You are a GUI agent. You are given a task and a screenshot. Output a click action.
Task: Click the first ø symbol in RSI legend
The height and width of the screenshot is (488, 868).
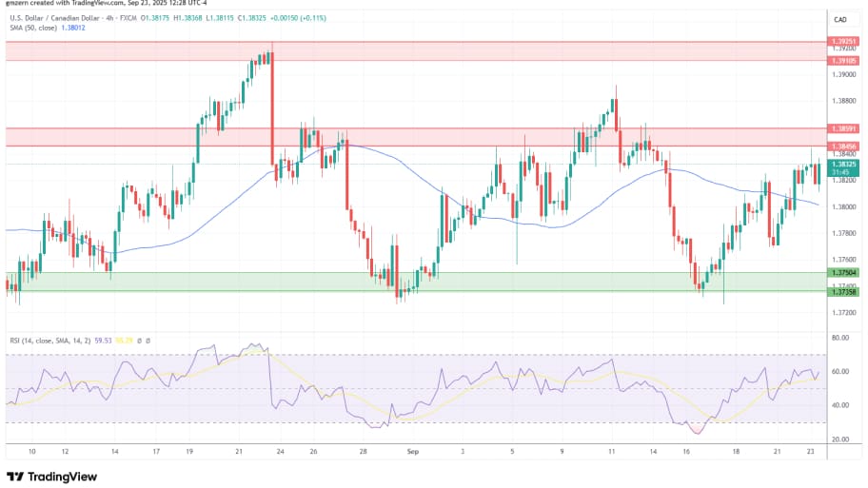tap(140, 339)
